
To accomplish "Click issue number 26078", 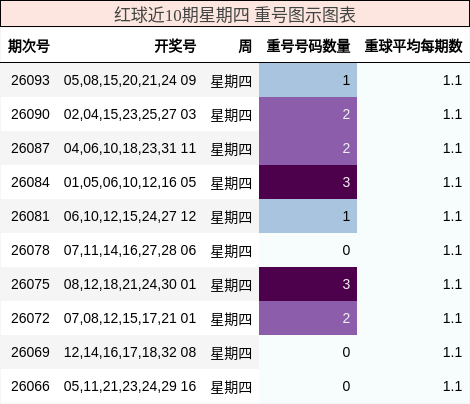I will [x=30, y=250].
